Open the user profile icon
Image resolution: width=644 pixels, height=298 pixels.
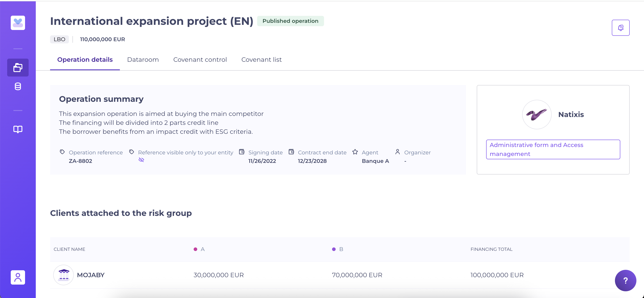pyautogui.click(x=18, y=277)
